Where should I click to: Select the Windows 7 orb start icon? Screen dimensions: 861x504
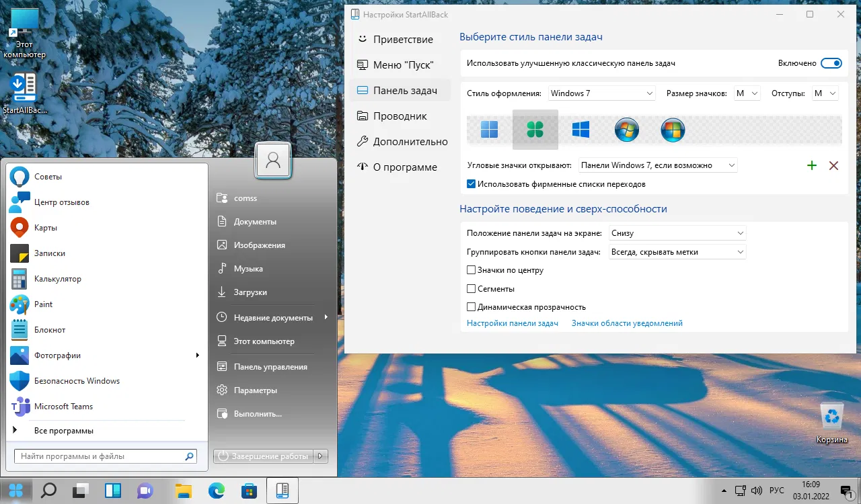click(x=626, y=130)
